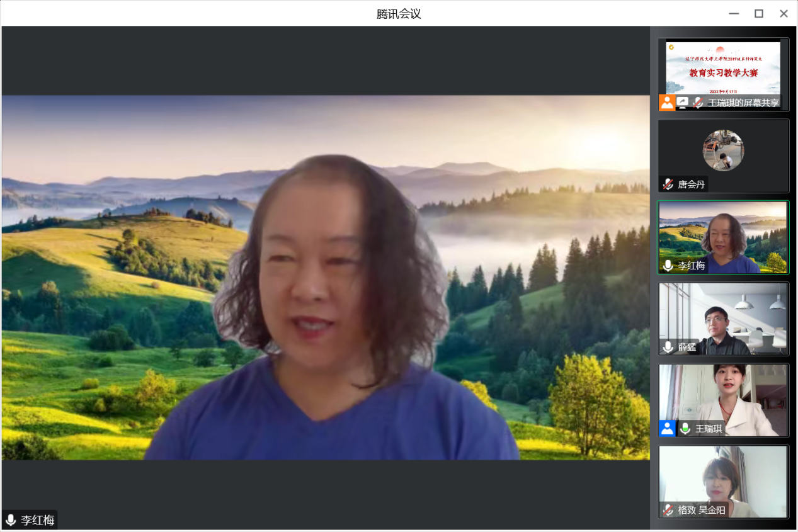The height and width of the screenshot is (532, 798).
Task: Click the orange host icon on screen share tile
Action: [667, 103]
